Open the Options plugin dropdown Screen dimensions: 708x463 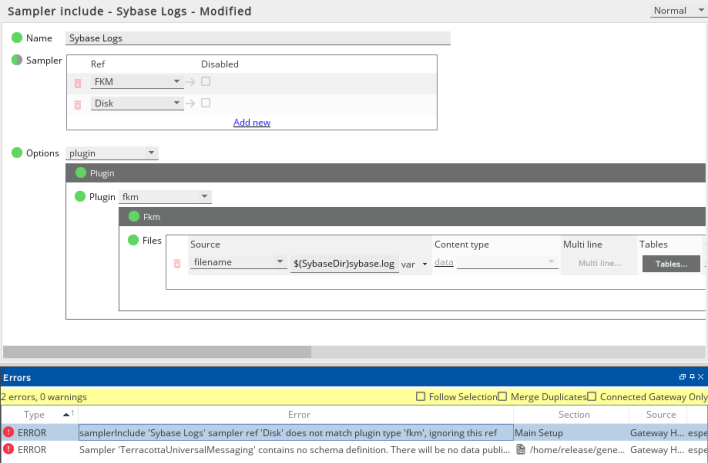(112, 153)
